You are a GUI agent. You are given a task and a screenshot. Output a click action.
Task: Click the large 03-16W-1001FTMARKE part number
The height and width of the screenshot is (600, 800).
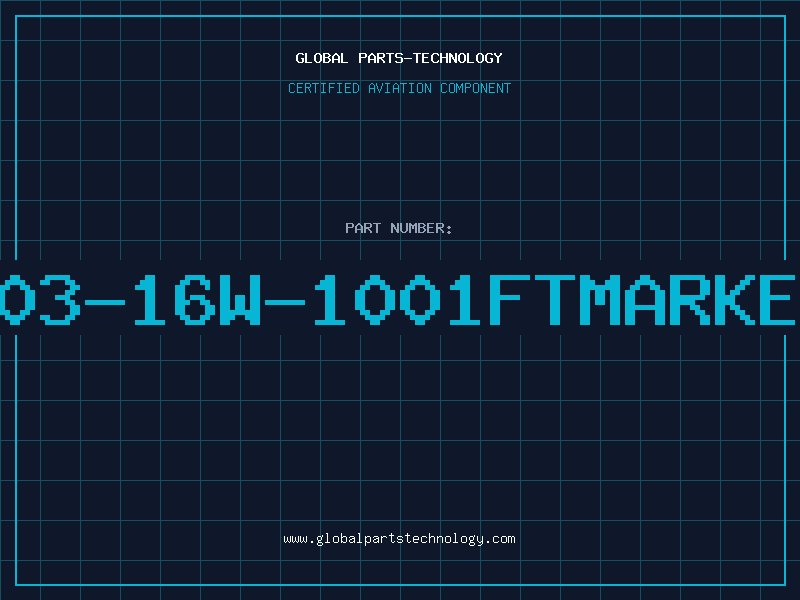(x=398, y=299)
